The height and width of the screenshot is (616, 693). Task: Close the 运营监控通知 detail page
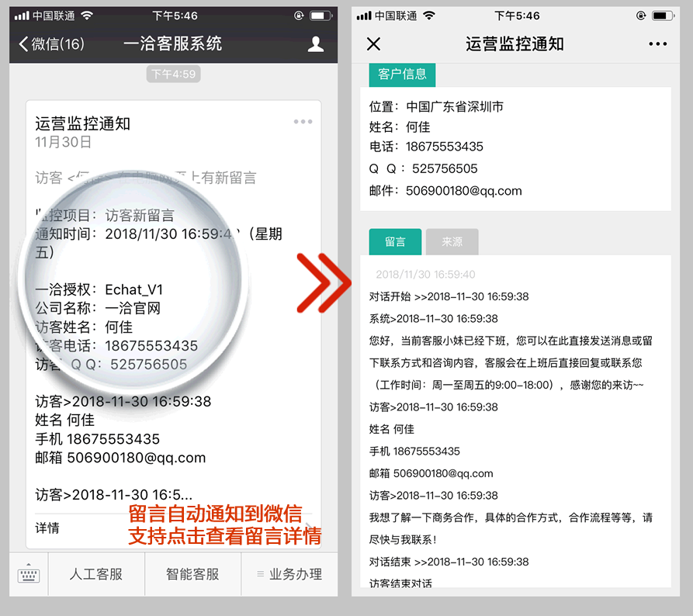click(373, 43)
